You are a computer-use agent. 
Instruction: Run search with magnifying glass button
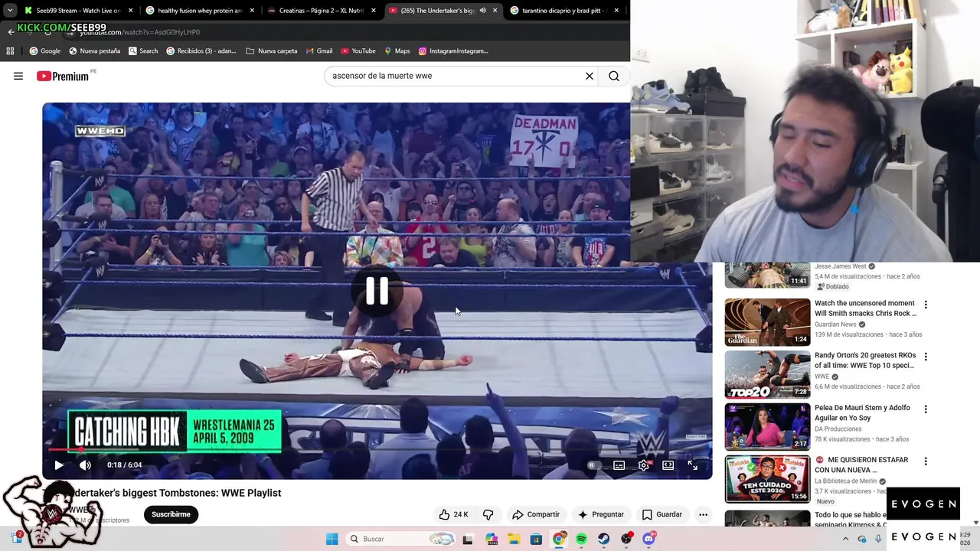(x=614, y=76)
